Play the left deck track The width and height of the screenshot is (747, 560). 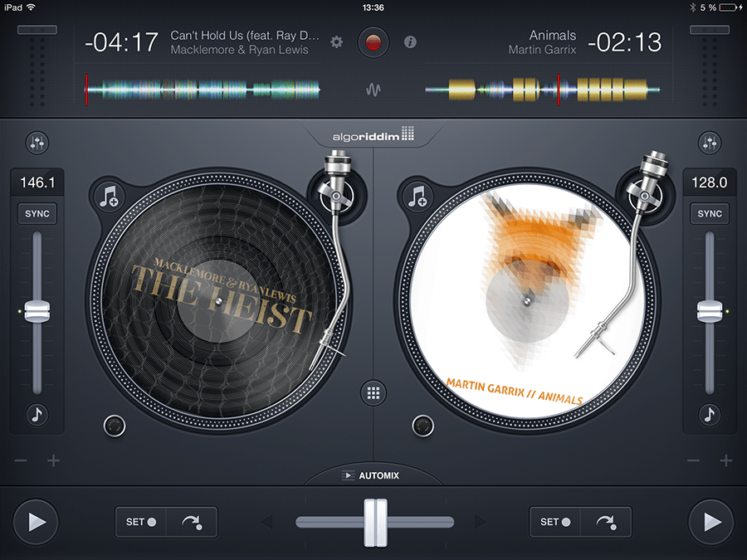click(36, 522)
